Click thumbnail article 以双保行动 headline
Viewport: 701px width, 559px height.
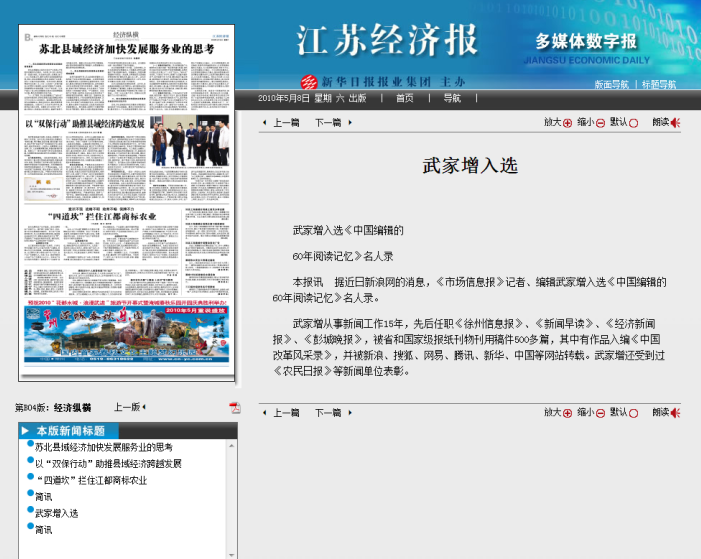point(85,124)
